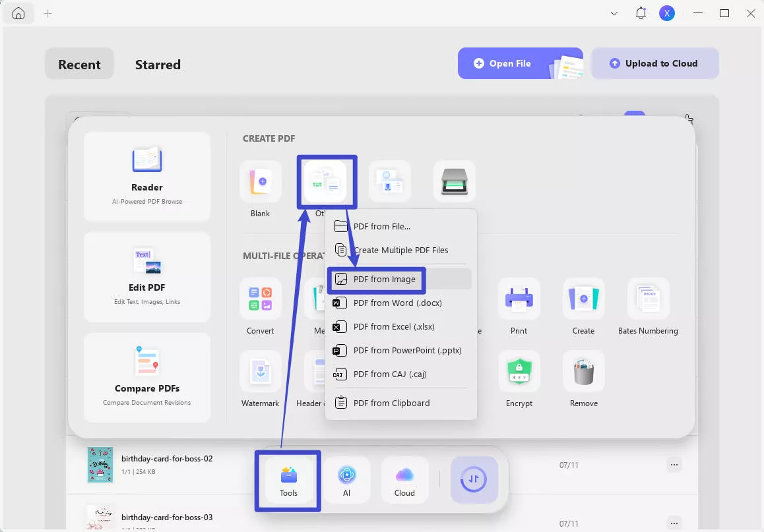The image size is (764, 532).
Task: Open the birthday-card-for-boss-02 thumbnail
Action: pos(100,465)
